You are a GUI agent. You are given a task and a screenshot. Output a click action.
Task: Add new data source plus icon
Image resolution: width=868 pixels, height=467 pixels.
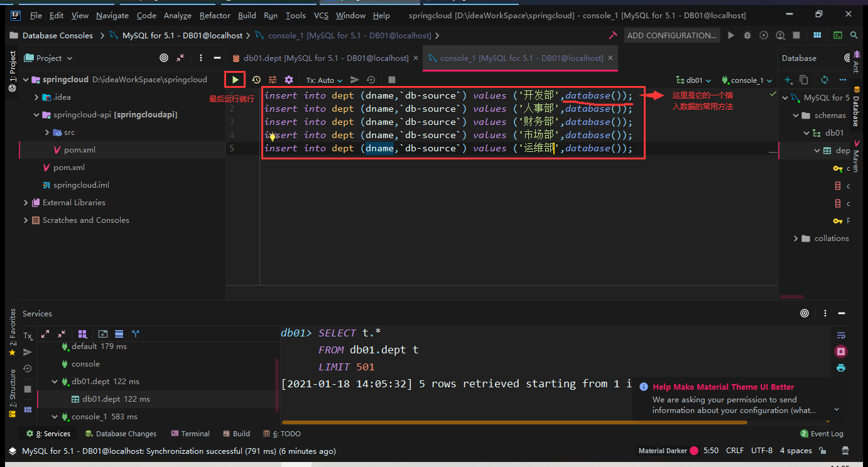coord(788,80)
